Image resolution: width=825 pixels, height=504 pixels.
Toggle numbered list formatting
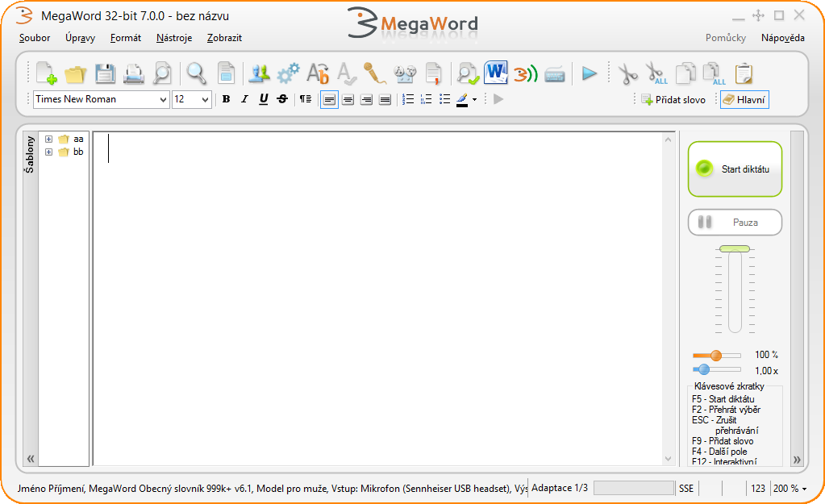[x=408, y=99]
